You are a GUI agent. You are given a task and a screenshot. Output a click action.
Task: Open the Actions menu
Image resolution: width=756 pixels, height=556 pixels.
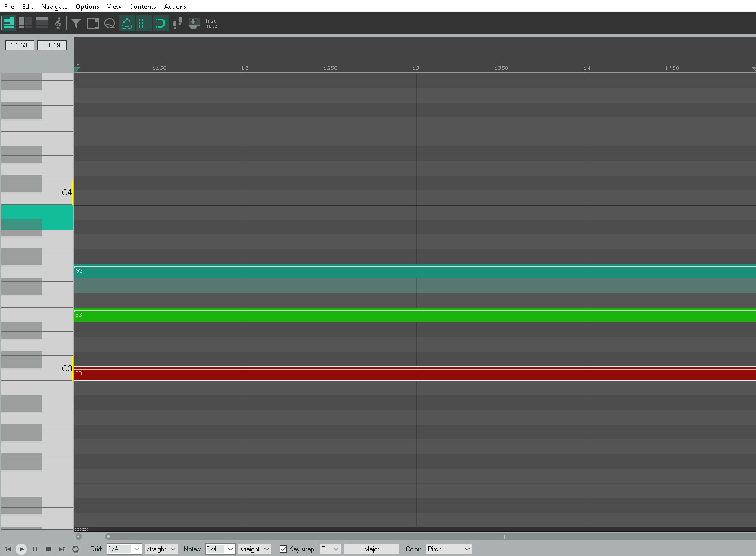coord(175,6)
